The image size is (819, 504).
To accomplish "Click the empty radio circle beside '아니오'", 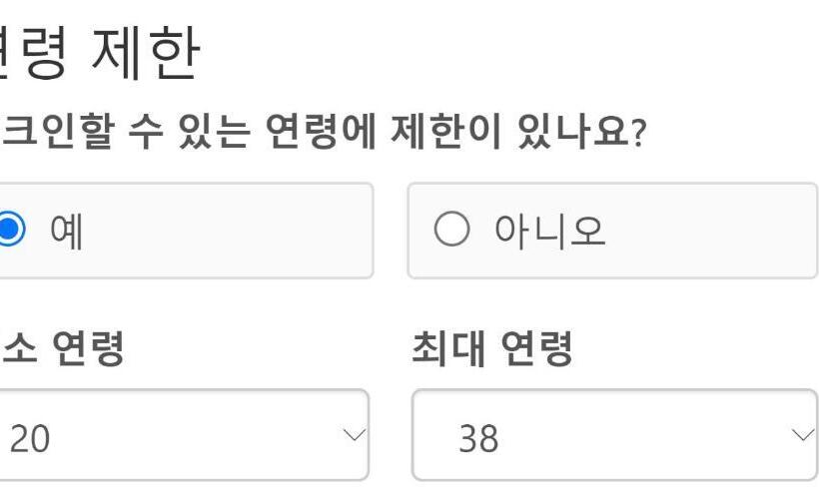I will click(451, 231).
